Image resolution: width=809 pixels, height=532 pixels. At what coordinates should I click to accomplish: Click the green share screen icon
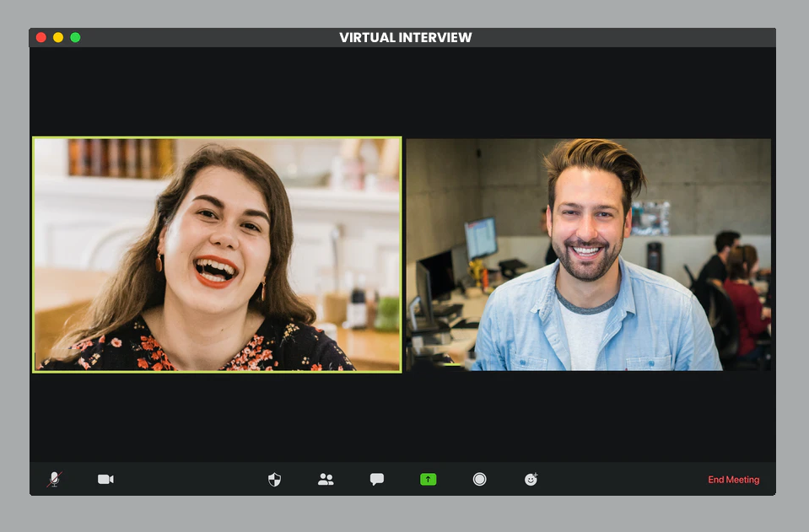[x=429, y=480]
